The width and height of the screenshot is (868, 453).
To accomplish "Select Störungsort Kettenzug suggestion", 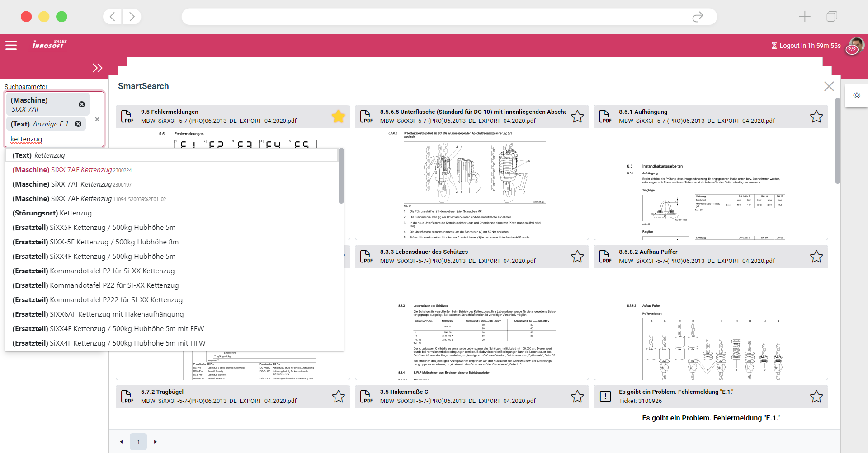I will tap(172, 213).
